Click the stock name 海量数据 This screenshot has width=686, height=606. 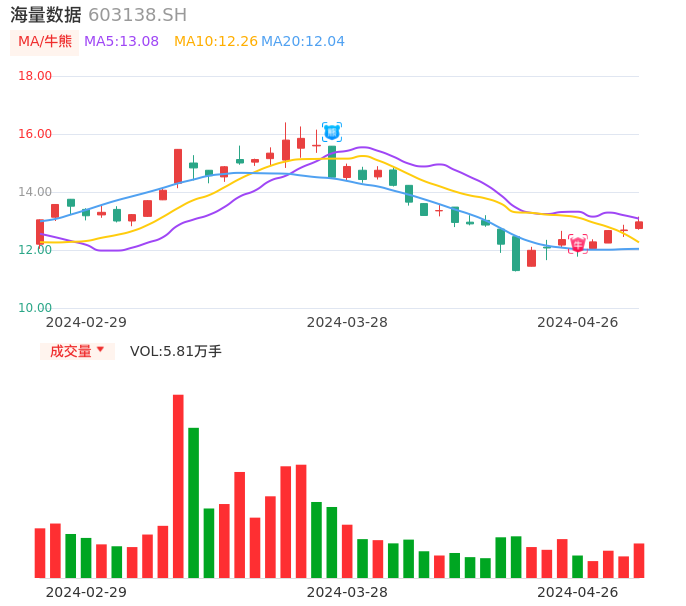46,15
